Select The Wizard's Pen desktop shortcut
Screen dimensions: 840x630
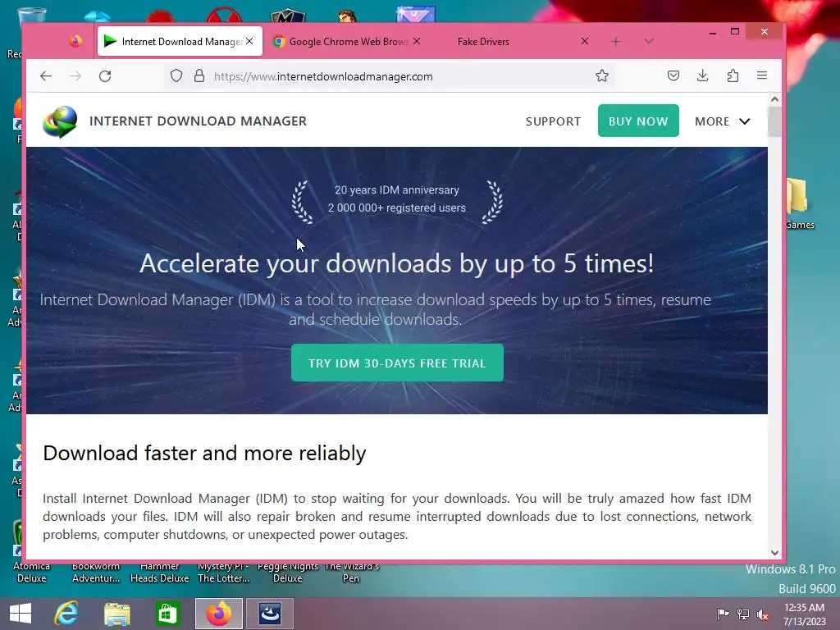point(351,572)
